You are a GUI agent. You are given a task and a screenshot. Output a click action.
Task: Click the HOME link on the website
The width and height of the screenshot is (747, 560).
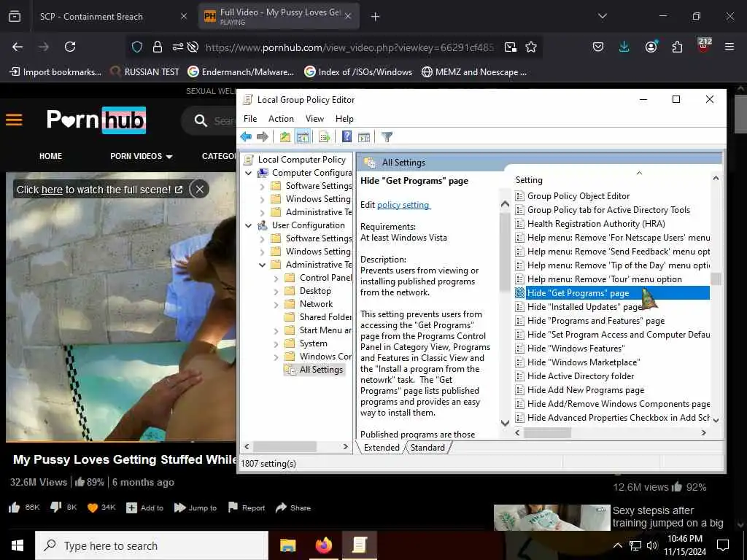coord(50,156)
